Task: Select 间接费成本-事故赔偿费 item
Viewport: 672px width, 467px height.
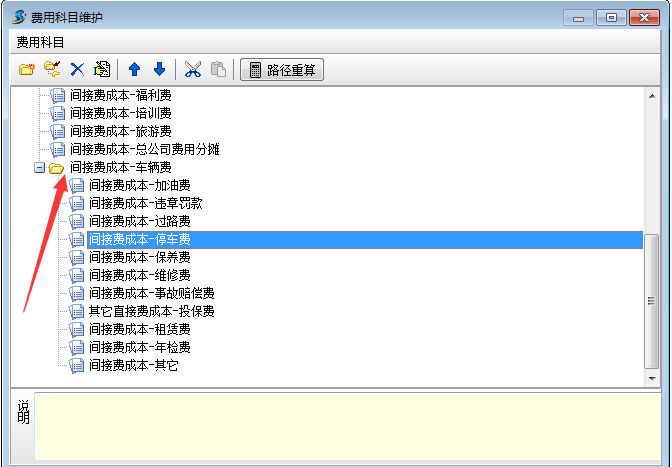Action: (151, 294)
